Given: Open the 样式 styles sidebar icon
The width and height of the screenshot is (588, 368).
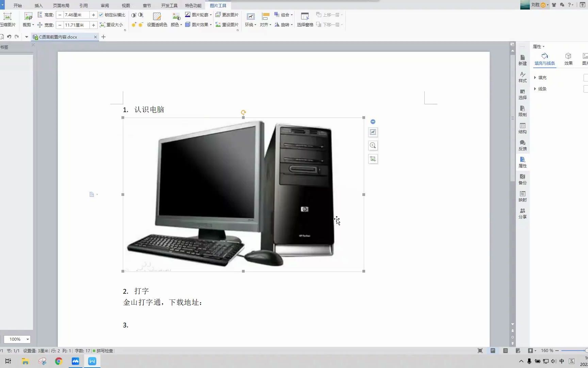Looking at the screenshot, I should (522, 77).
